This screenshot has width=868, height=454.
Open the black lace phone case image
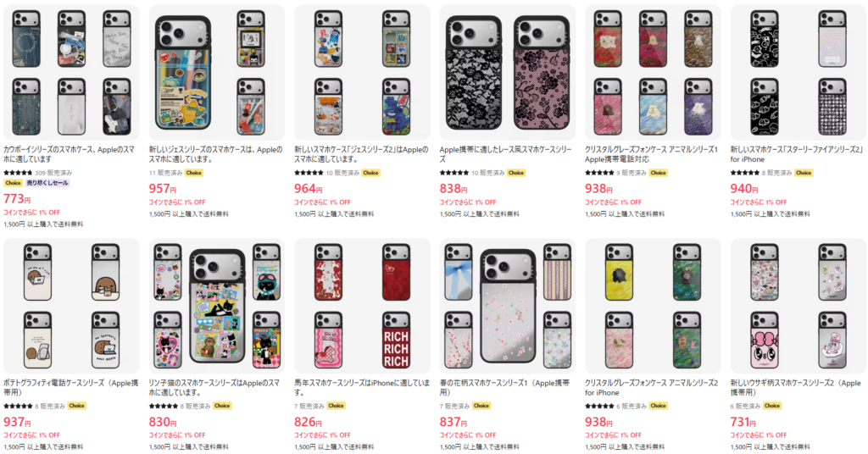(x=508, y=73)
